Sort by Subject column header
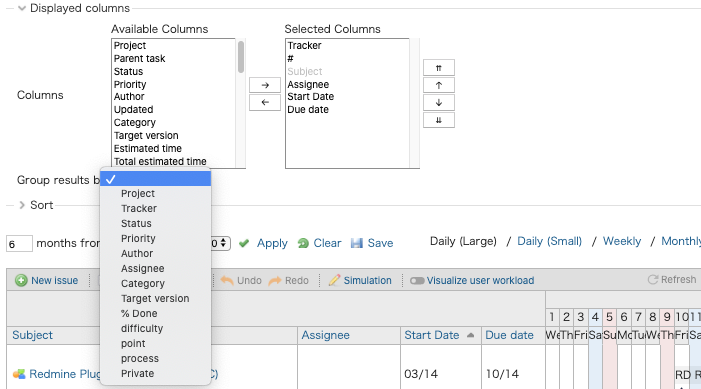 pyautogui.click(x=32, y=335)
